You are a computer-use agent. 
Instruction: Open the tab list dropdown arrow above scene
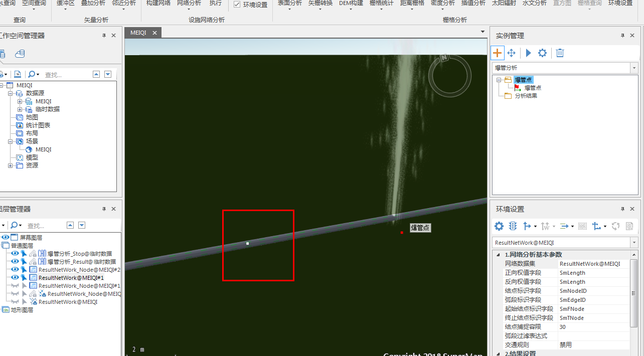pyautogui.click(x=482, y=33)
